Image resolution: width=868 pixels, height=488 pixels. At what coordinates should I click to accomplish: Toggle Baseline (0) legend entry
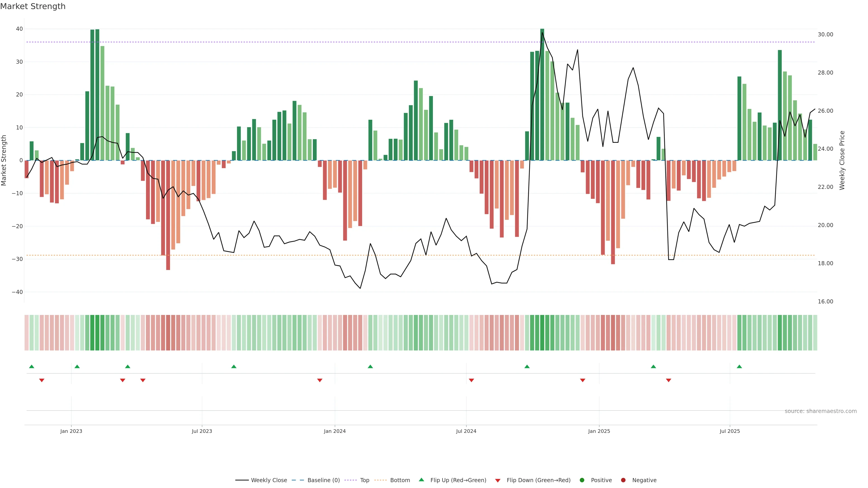coord(323,480)
